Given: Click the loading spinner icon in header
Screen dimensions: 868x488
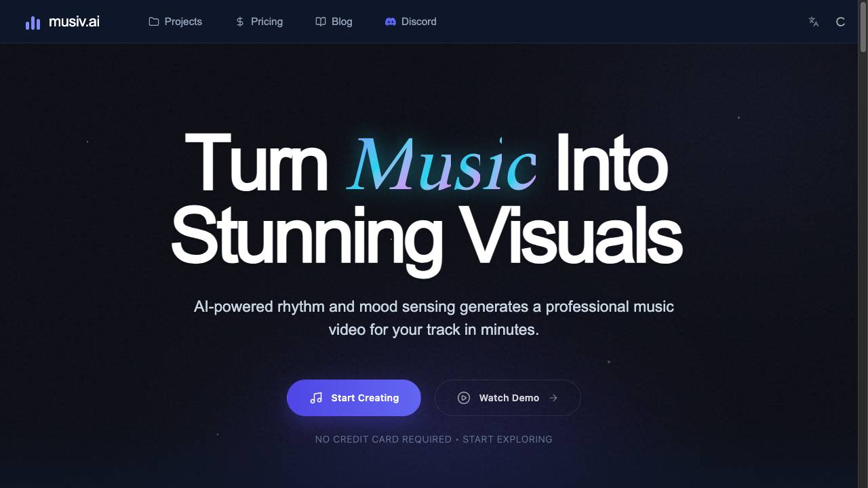Looking at the screenshot, I should pyautogui.click(x=840, y=22).
